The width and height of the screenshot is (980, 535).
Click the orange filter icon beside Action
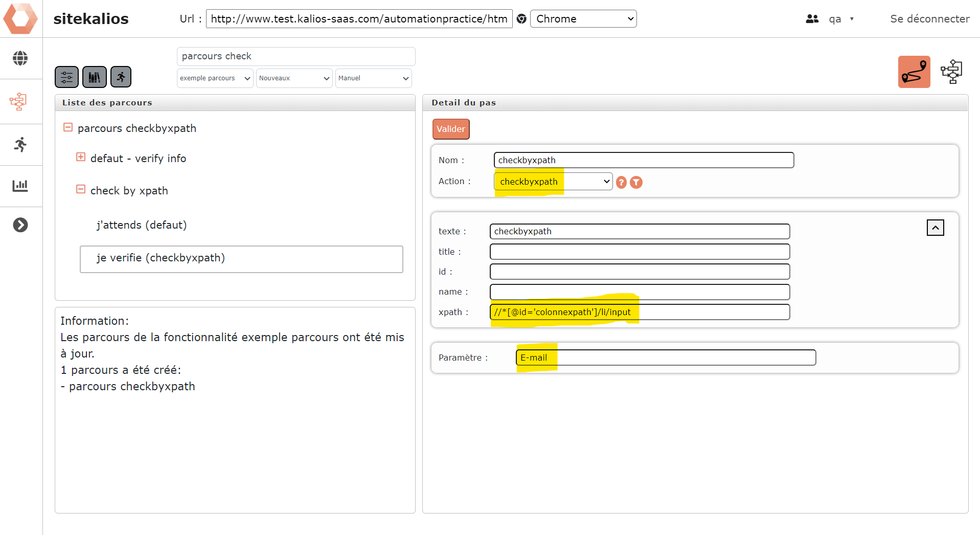tap(636, 182)
